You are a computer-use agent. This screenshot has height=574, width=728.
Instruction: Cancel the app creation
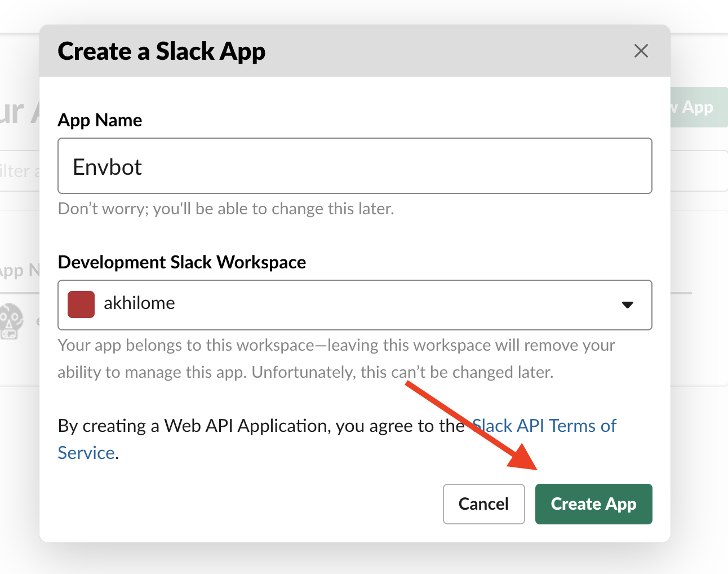pyautogui.click(x=484, y=504)
